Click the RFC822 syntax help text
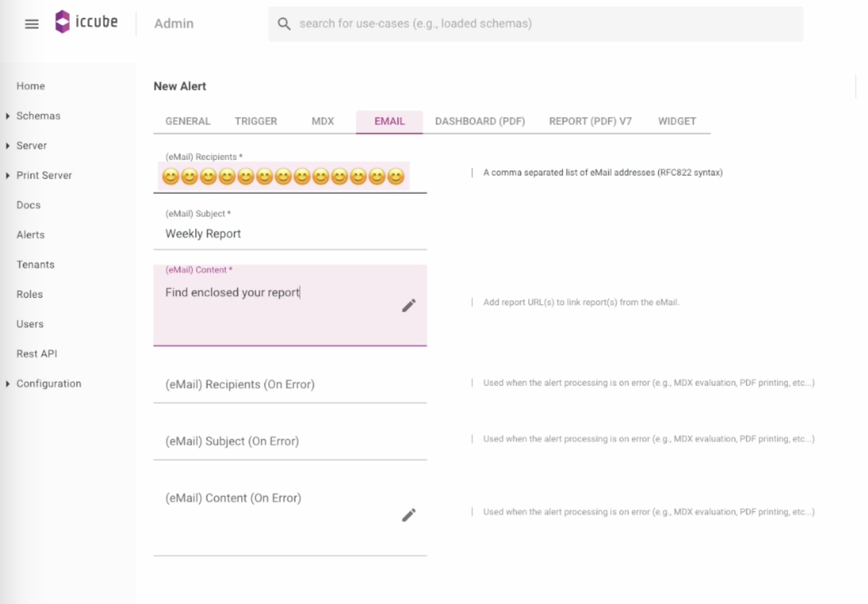The height and width of the screenshot is (604, 868). [x=603, y=172]
